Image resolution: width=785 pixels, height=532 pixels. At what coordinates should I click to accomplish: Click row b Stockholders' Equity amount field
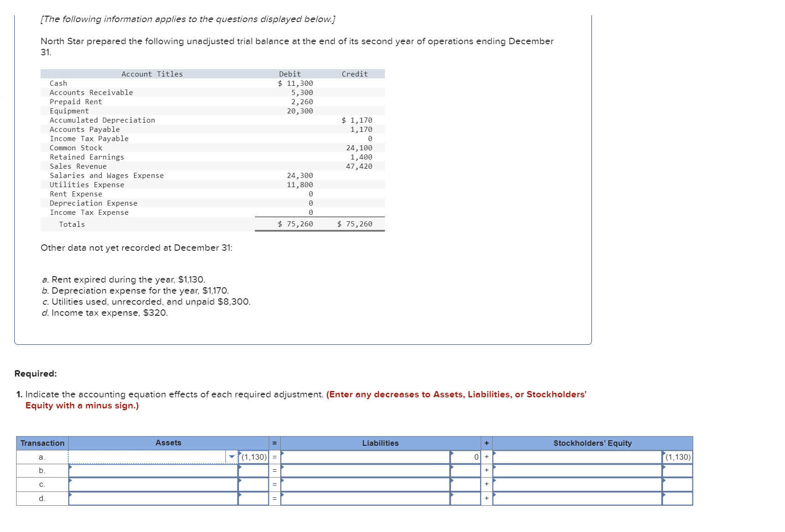point(678,471)
